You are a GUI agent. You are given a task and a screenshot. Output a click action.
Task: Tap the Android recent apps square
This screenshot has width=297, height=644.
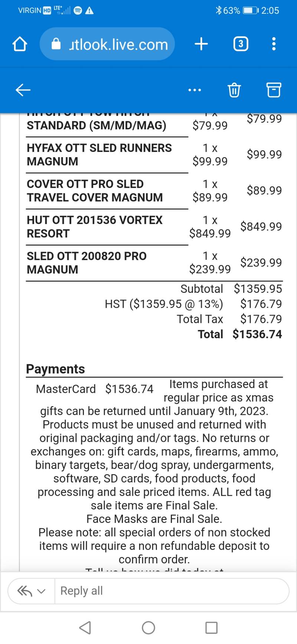tap(212, 628)
